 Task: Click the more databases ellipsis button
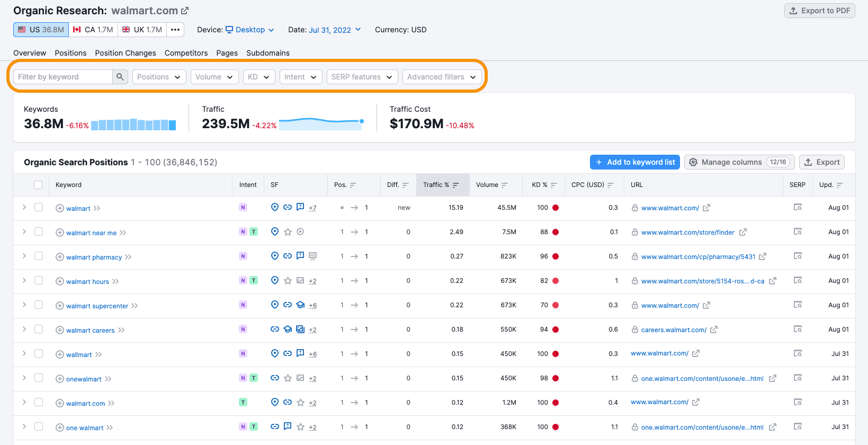[x=175, y=30]
